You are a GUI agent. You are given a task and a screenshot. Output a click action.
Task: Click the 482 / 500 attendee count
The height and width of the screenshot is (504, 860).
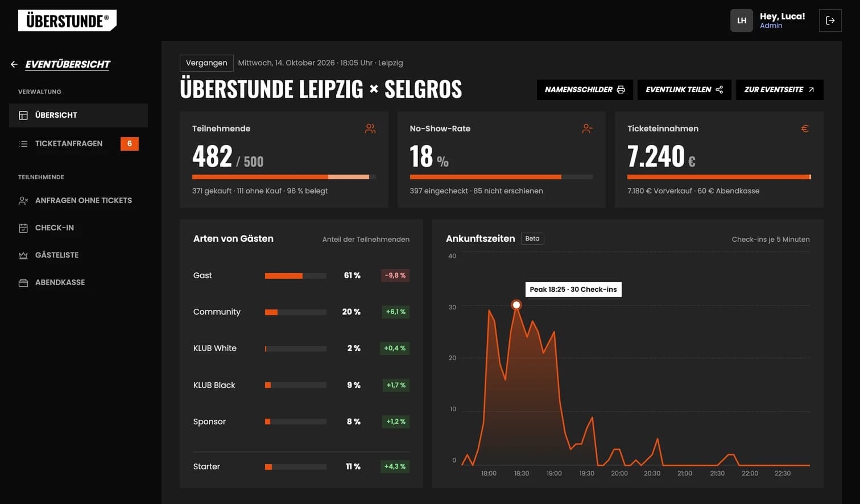click(228, 156)
